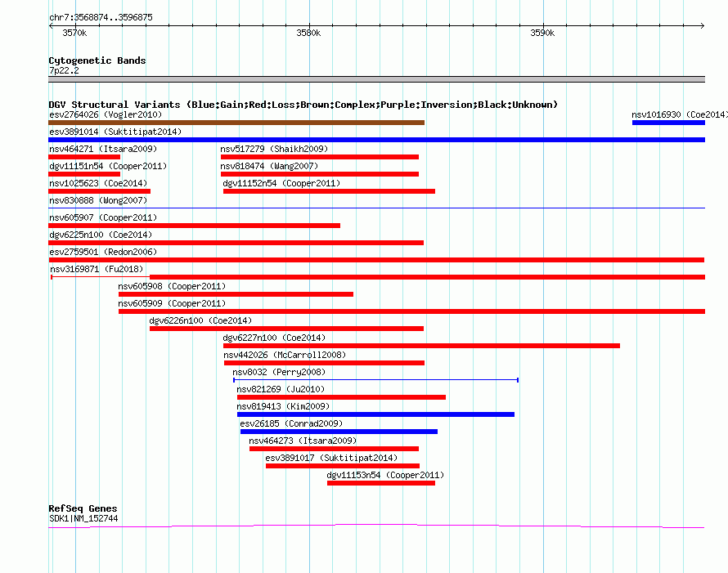Click the ruler's right arrow end
Viewport: 728px width, 573px height.
[x=703, y=25]
